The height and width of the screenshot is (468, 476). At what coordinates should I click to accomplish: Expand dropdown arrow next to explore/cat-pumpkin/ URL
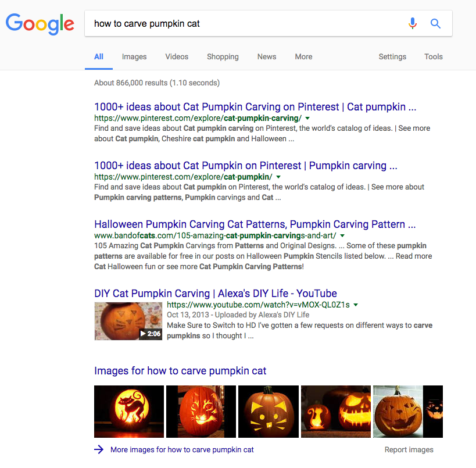278,177
